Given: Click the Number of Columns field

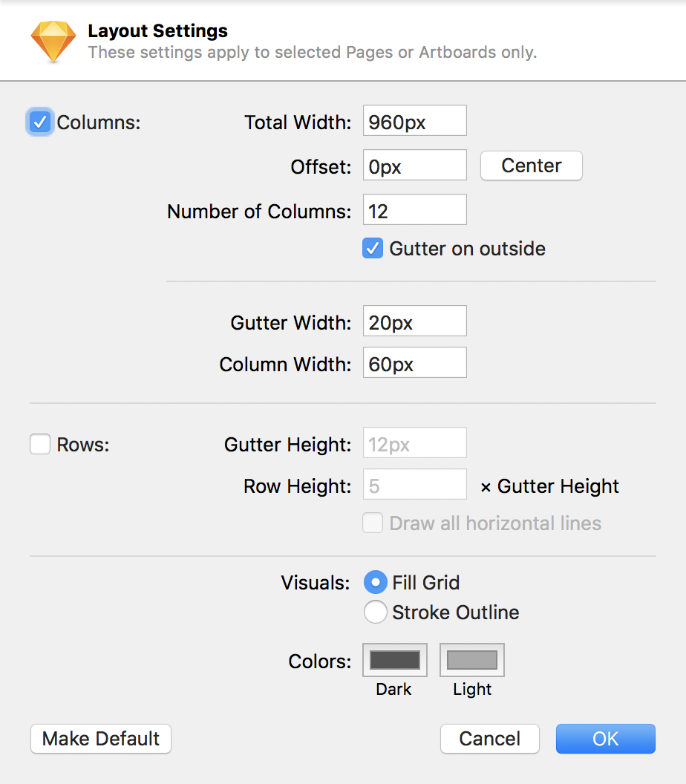Looking at the screenshot, I should (x=415, y=211).
